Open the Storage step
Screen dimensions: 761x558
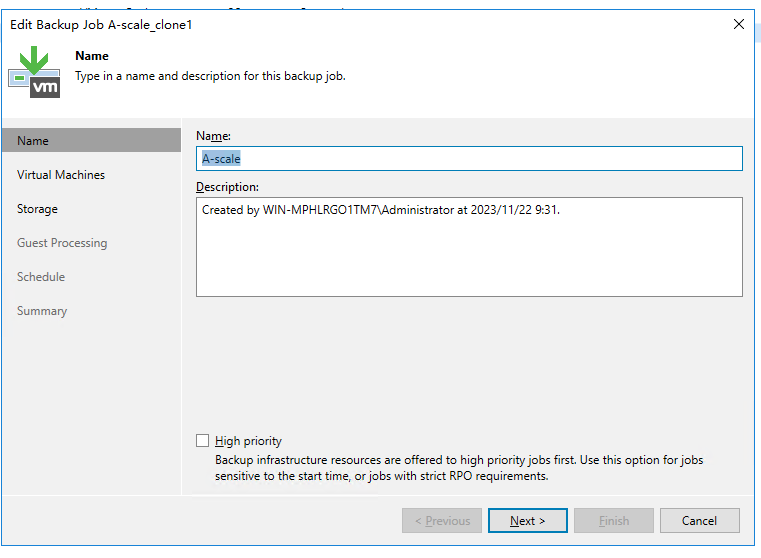click(38, 209)
